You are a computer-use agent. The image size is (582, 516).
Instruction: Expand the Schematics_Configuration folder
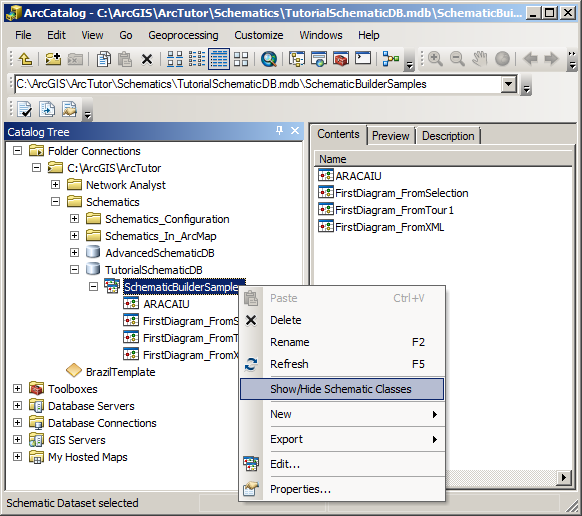pyautogui.click(x=75, y=219)
